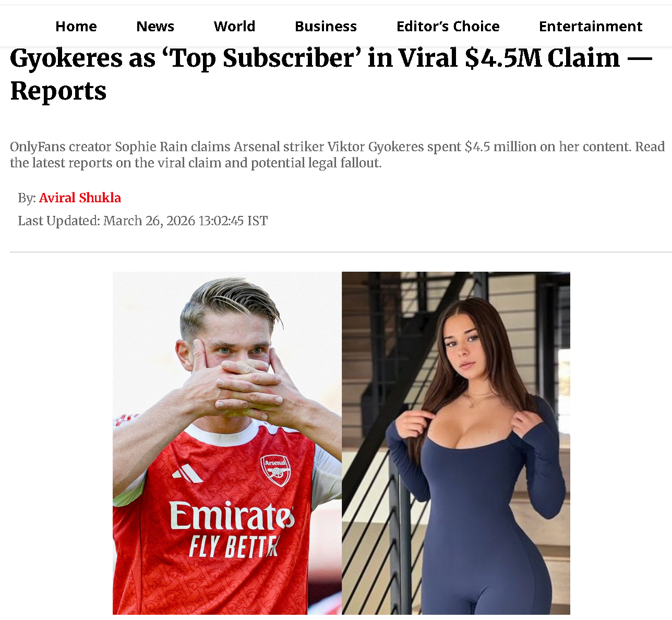Click the word "Reports" in headline
This screenshot has width=672, height=620.
[x=58, y=91]
